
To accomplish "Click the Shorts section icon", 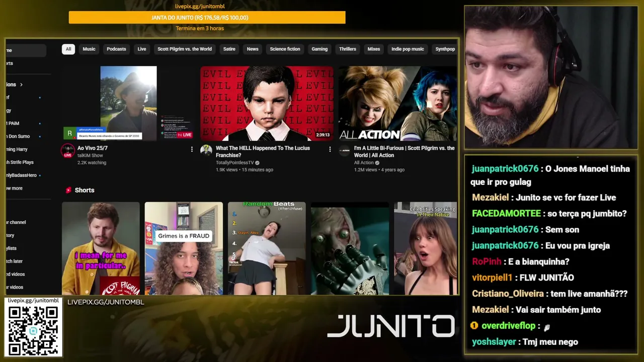I will [x=68, y=190].
